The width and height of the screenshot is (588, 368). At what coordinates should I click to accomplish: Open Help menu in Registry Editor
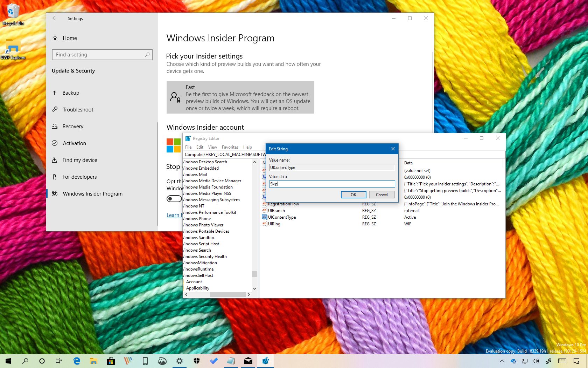(247, 147)
